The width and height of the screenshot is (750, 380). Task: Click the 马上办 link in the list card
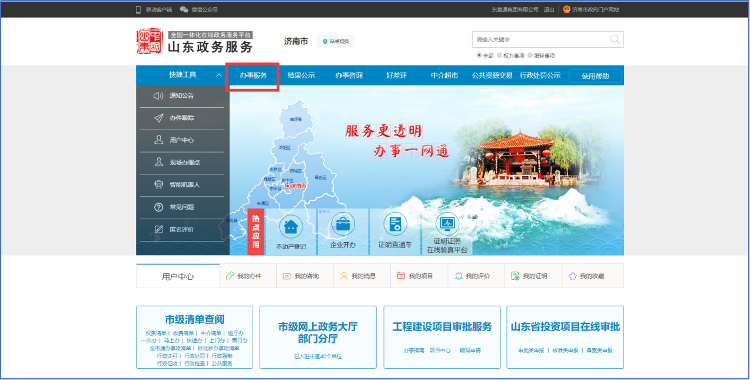click(x=171, y=341)
